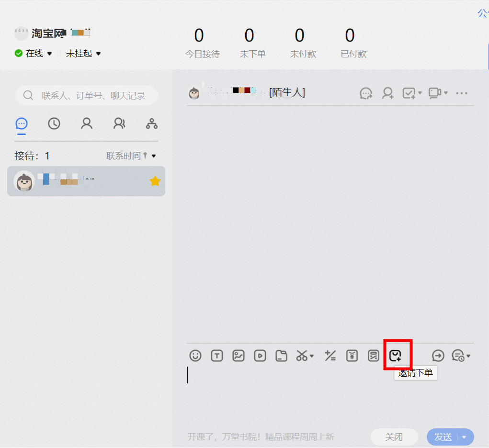
Task: Open the chat history record icon
Action: pos(458,356)
